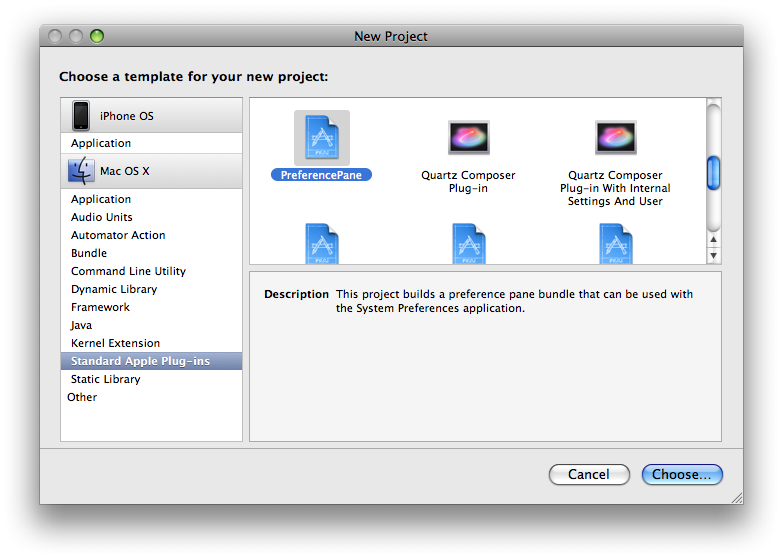Image resolution: width=783 pixels, height=559 pixels.
Task: Click Quartz Composer Plug-in With Internal Settings label
Action: 615,188
